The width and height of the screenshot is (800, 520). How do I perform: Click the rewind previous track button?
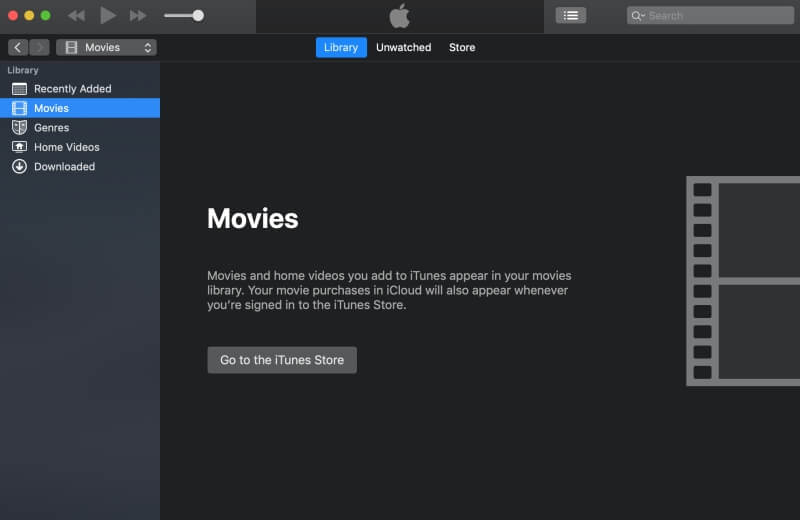tap(77, 16)
